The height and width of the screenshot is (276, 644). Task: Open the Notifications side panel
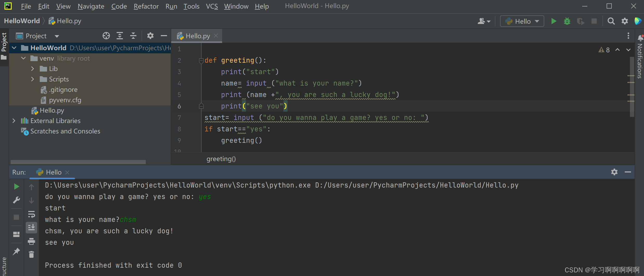click(640, 56)
